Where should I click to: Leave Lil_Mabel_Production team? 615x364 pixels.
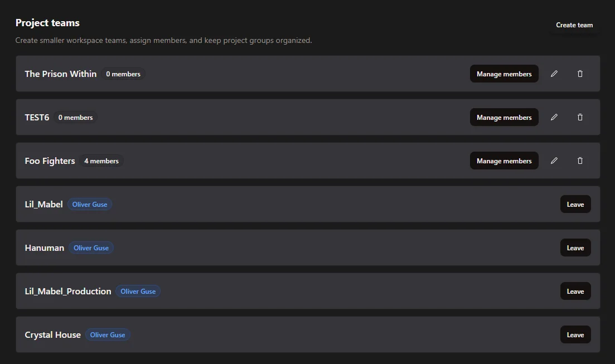tap(575, 291)
